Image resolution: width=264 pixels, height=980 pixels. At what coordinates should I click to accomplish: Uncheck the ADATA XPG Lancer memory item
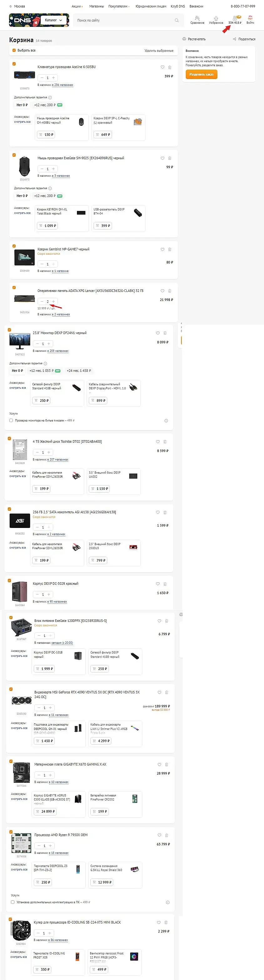tap(14, 288)
